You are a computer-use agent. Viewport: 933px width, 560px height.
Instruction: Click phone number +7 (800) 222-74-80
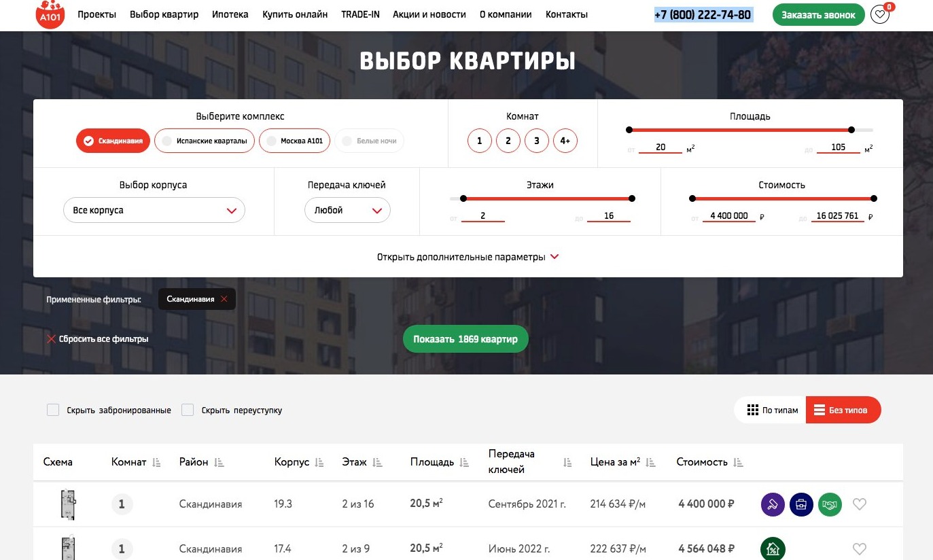[704, 14]
